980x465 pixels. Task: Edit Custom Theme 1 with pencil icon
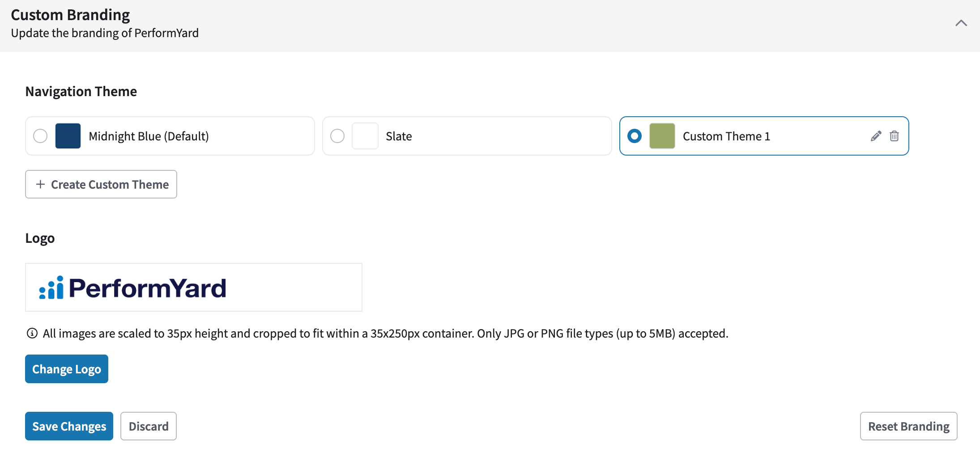coord(876,136)
